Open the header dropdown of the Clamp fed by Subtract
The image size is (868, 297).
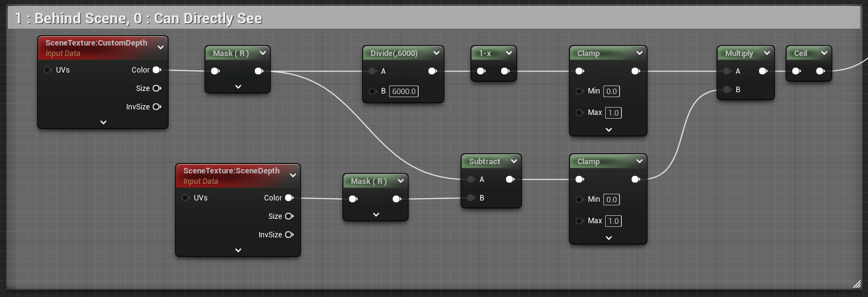(x=640, y=162)
